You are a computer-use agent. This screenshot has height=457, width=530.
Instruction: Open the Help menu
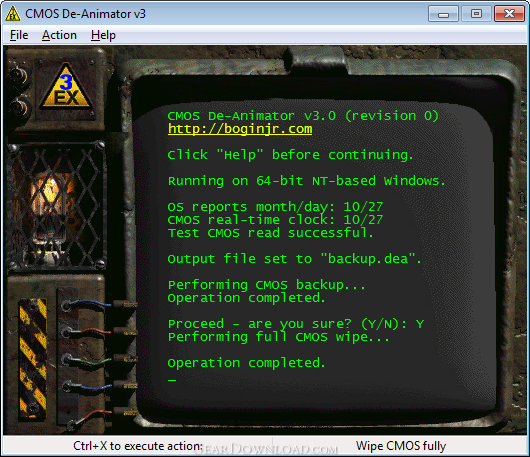tap(103, 35)
